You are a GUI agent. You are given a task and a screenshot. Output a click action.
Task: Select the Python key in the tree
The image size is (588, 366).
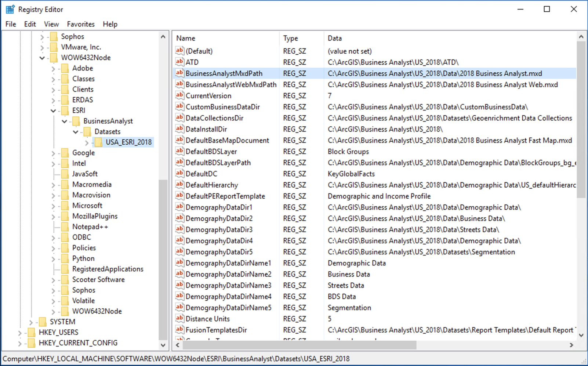tap(83, 258)
